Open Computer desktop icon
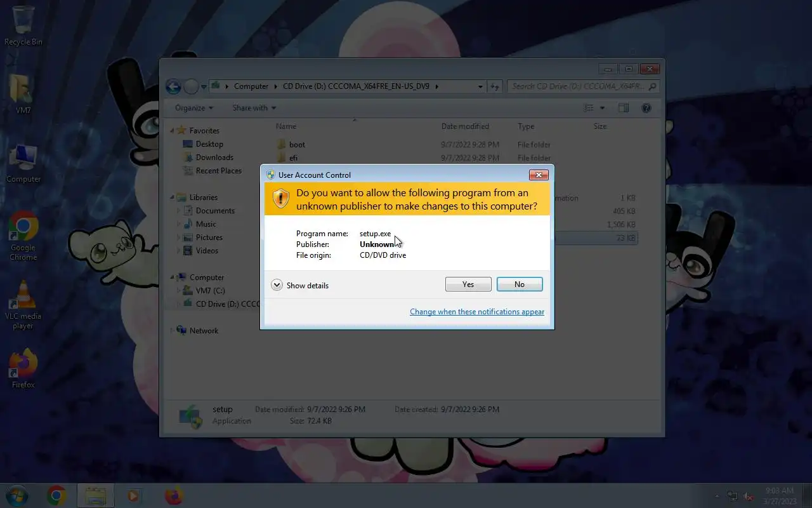The width and height of the screenshot is (812, 508). point(23,163)
